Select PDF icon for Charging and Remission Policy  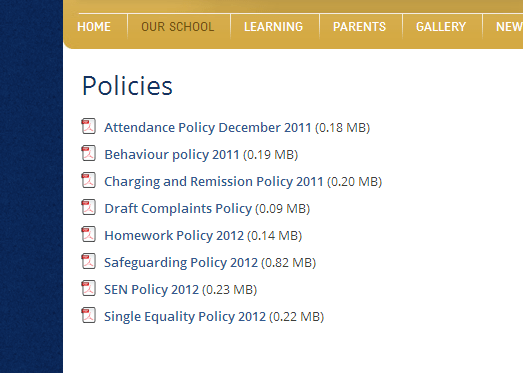click(88, 180)
